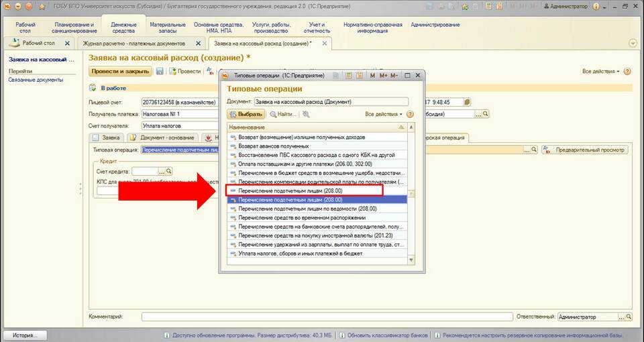Open Нормативно-справочная информация section
The image size is (644, 342).
pos(373,28)
